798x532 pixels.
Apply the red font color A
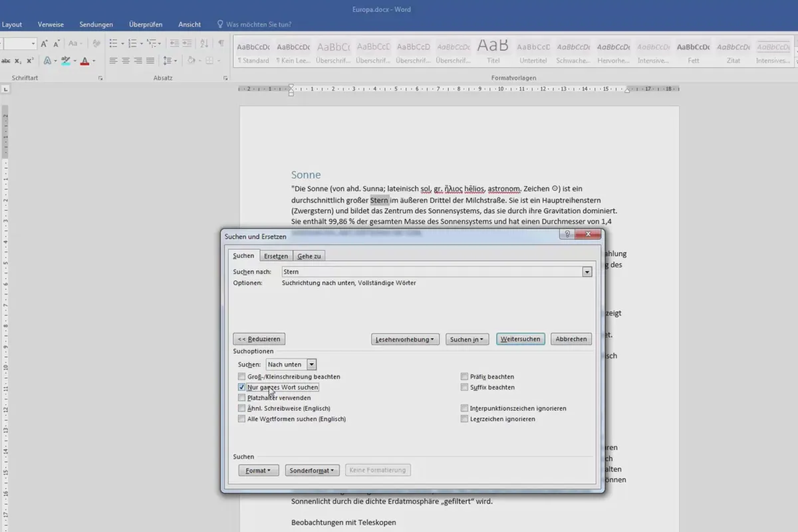pos(84,61)
